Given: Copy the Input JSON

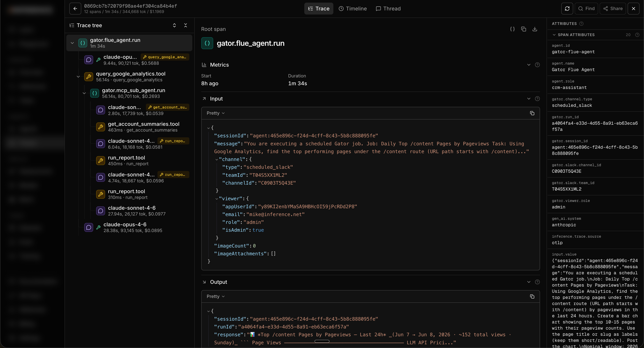Looking at the screenshot, I should (532, 113).
